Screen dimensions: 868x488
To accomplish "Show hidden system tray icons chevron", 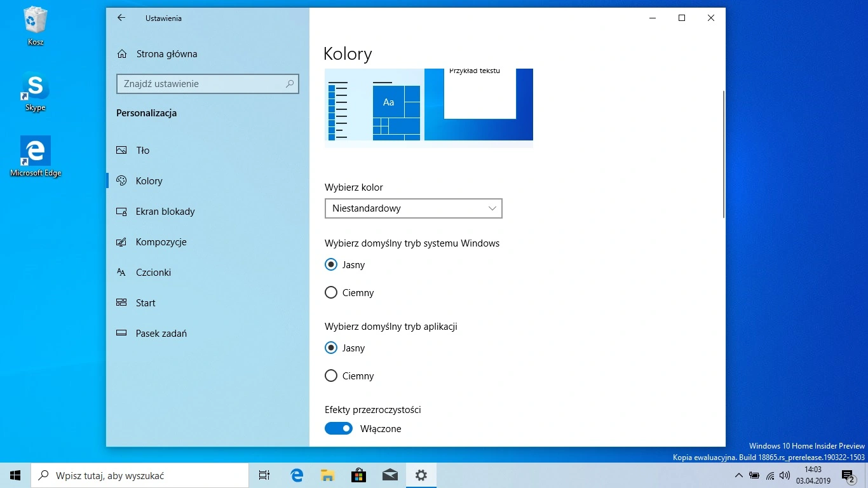I will point(738,475).
